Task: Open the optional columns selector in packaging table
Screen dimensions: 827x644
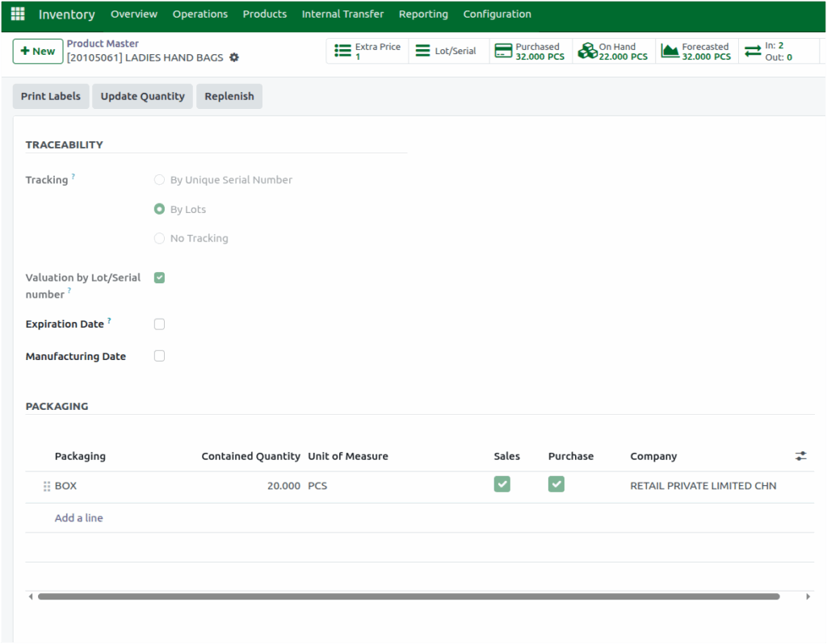Action: tap(800, 455)
